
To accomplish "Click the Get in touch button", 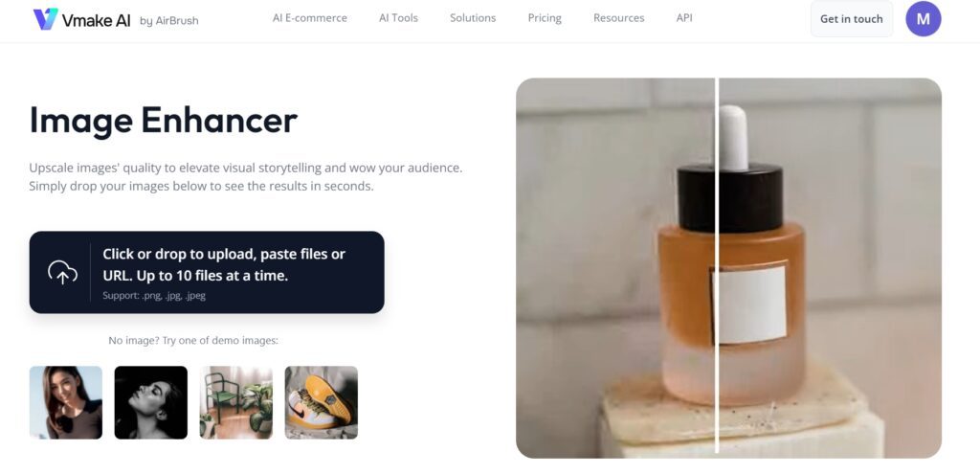I will [x=851, y=19].
